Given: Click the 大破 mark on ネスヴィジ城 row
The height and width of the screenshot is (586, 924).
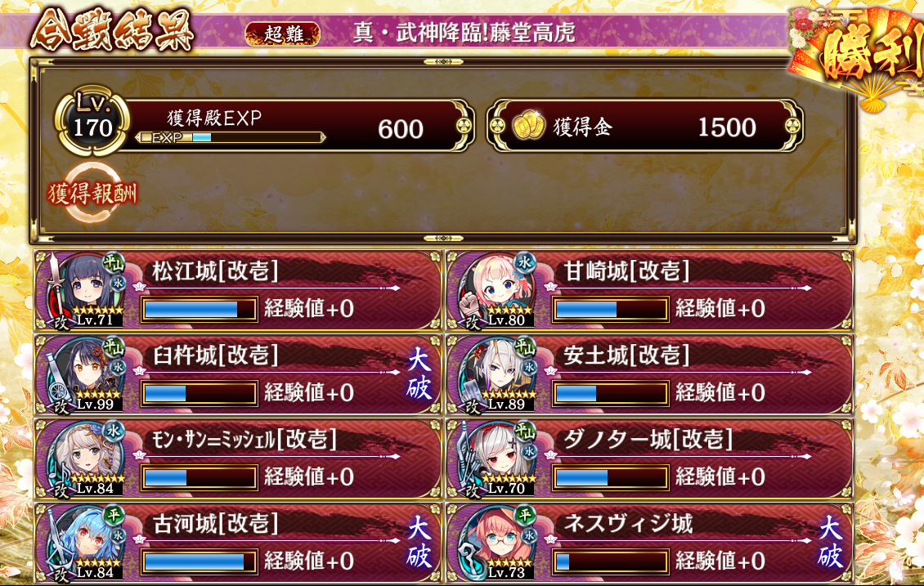Looking at the screenshot, I should [x=830, y=542].
